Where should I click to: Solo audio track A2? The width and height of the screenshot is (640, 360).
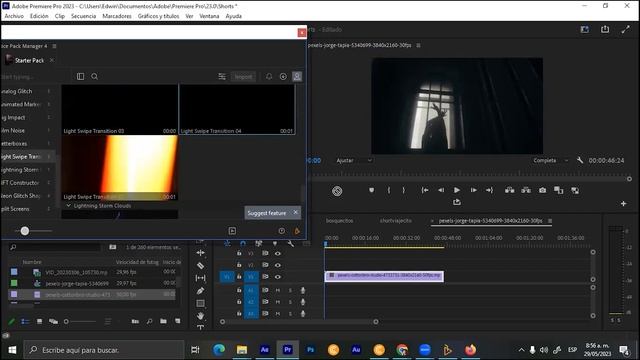[290, 302]
